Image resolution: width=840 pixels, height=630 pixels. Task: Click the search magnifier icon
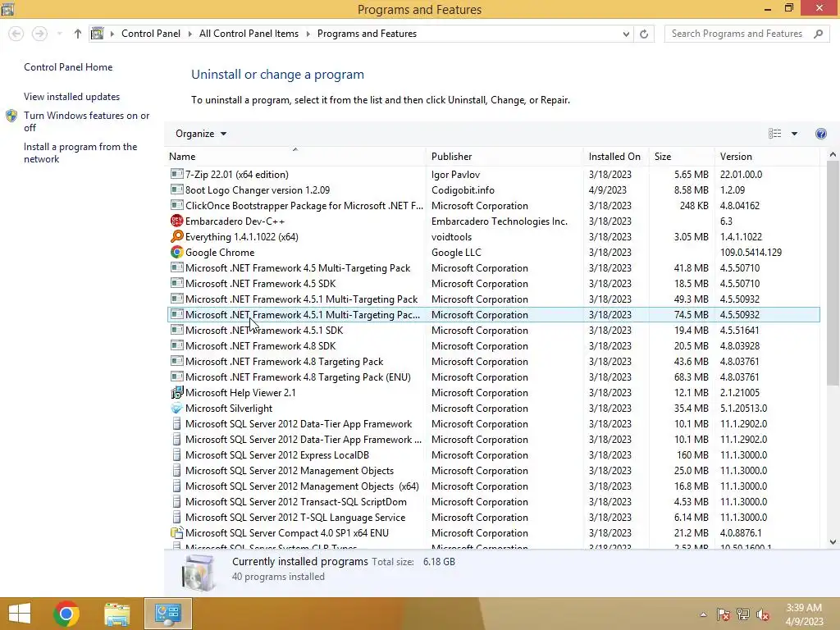tap(818, 34)
